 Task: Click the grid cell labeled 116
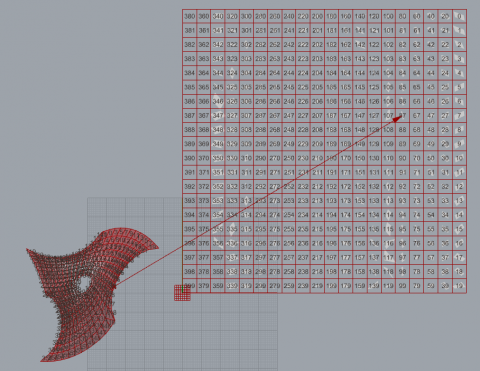pyautogui.click(x=388, y=243)
